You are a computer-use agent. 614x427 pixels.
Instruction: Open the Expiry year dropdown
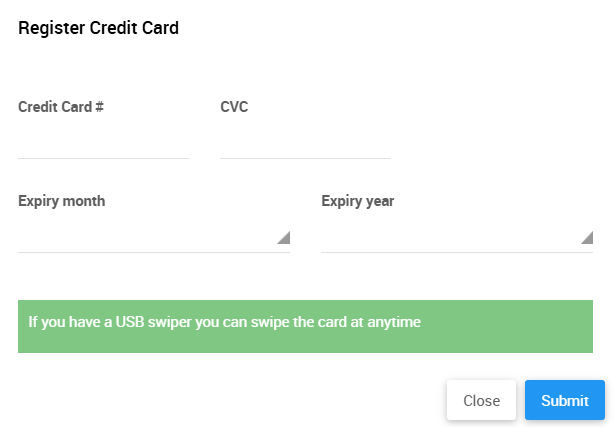point(456,237)
